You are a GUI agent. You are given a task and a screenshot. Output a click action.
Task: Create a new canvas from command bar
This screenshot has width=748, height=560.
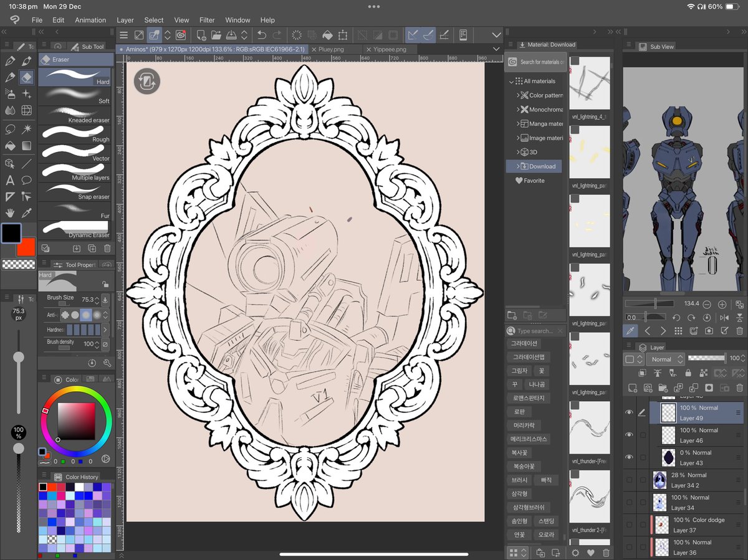(x=201, y=36)
